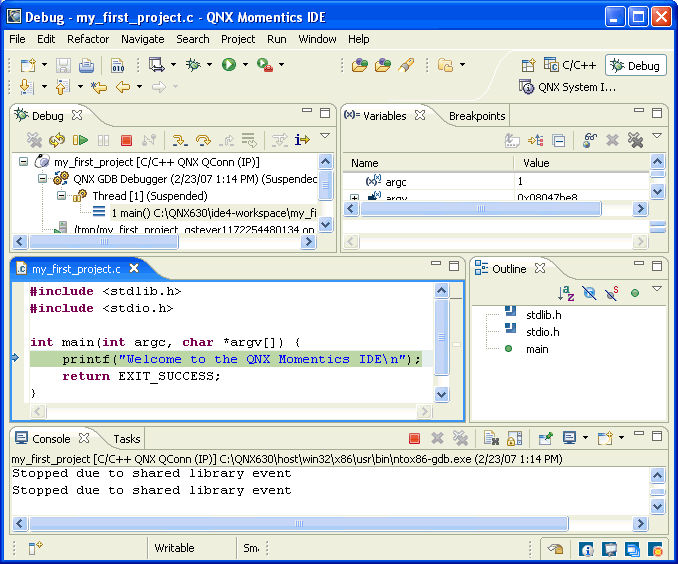Open the Run button dropdown arrow

245,66
